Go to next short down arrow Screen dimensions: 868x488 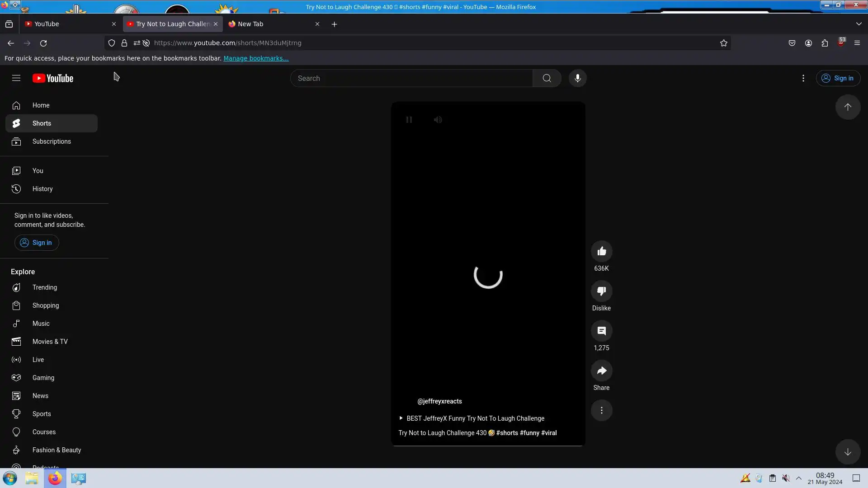[848, 452]
